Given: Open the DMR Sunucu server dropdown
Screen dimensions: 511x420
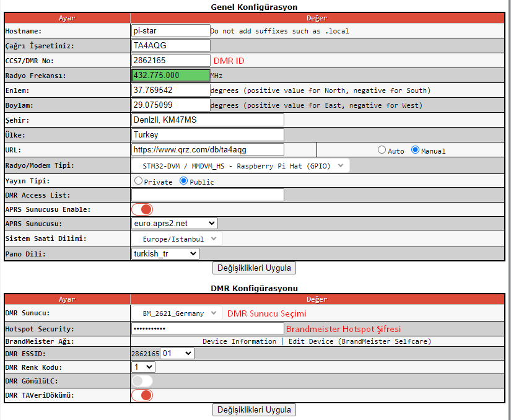Looking at the screenshot, I should point(177,313).
